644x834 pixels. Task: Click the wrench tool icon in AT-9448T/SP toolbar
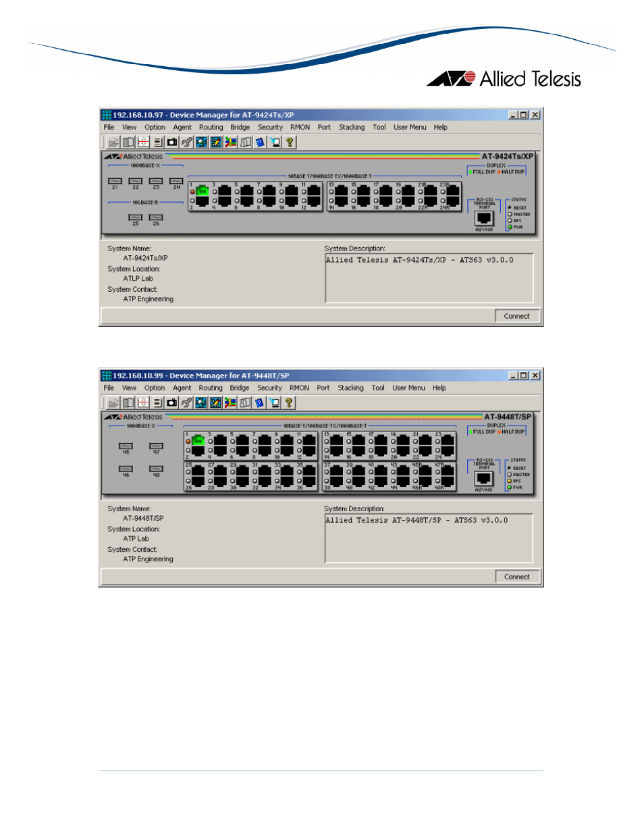(186, 403)
